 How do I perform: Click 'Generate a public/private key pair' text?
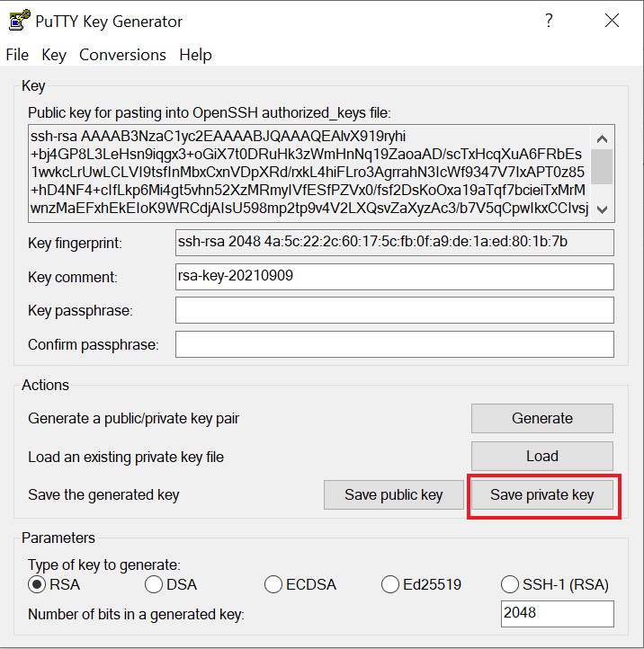(x=133, y=419)
